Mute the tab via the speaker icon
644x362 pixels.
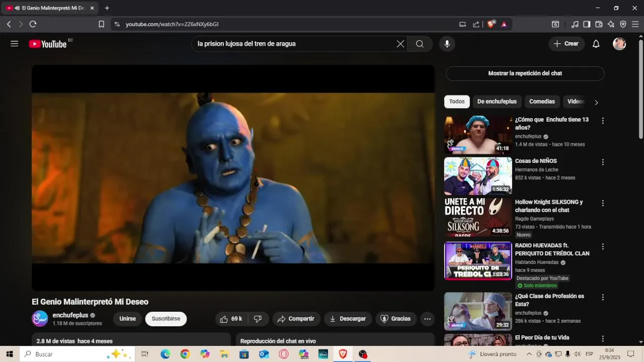point(18,8)
